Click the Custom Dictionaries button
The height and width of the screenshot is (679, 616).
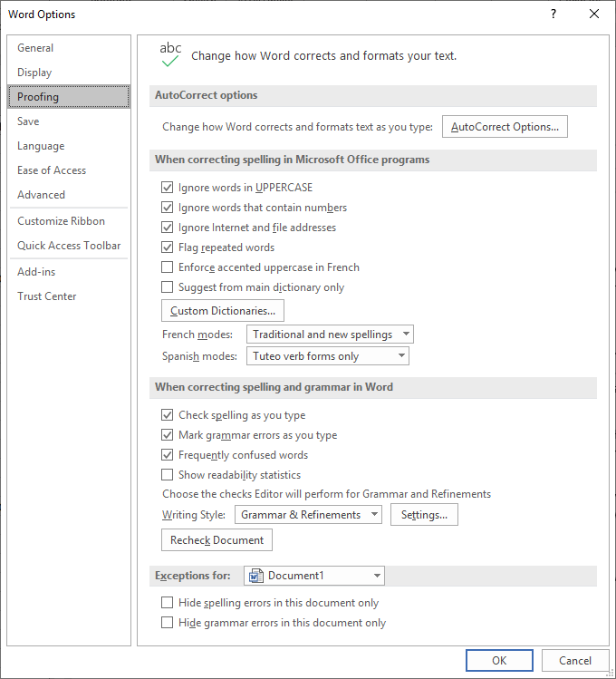click(x=223, y=311)
